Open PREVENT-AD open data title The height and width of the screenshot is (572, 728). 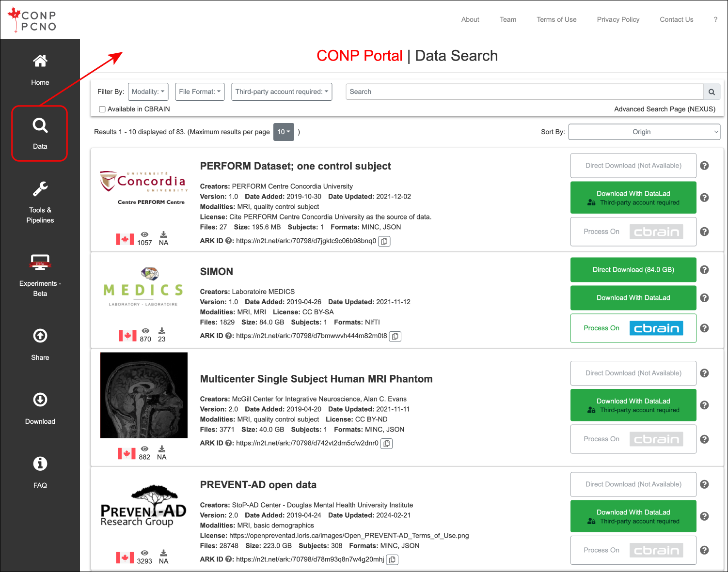tap(258, 485)
